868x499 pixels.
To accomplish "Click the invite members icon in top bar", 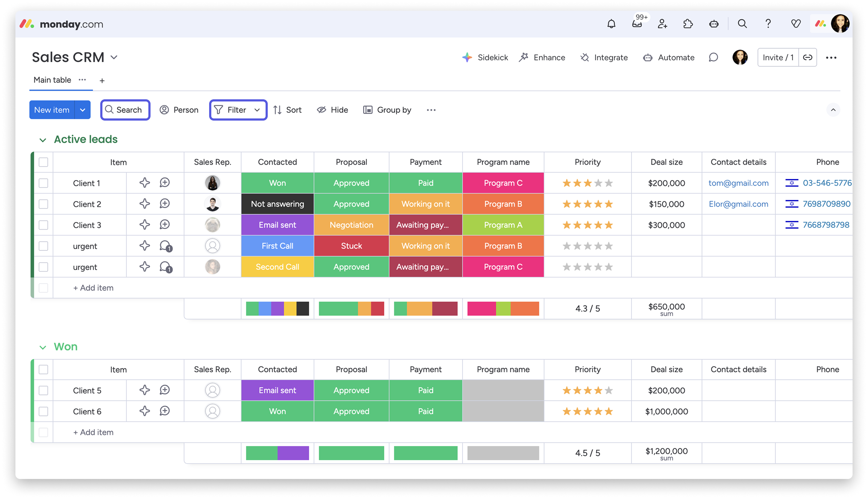I will click(x=662, y=24).
